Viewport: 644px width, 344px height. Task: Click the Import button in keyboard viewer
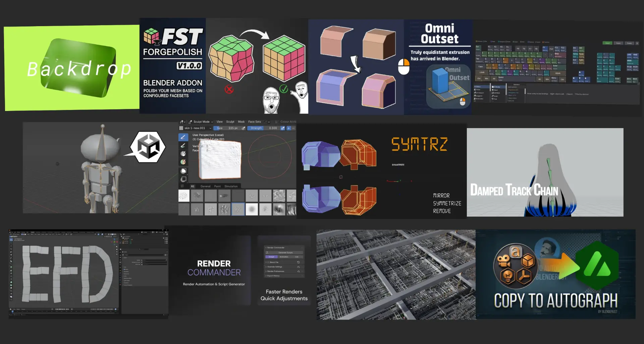(x=619, y=43)
